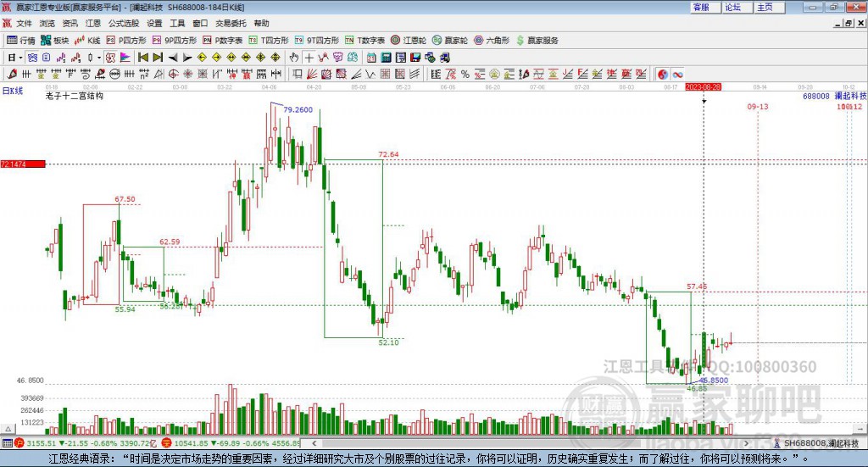Click the gold circle 金 ratio icon

pos(494,74)
